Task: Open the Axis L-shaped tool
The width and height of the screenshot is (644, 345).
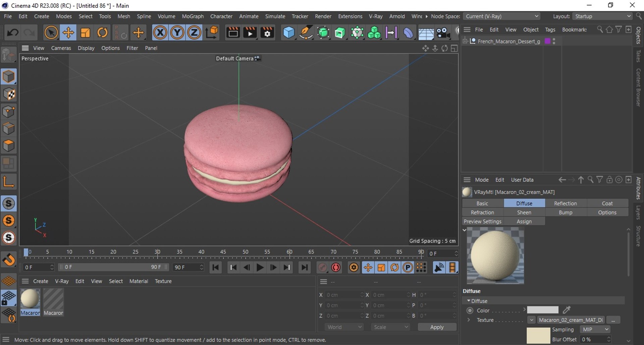Action: [9, 182]
